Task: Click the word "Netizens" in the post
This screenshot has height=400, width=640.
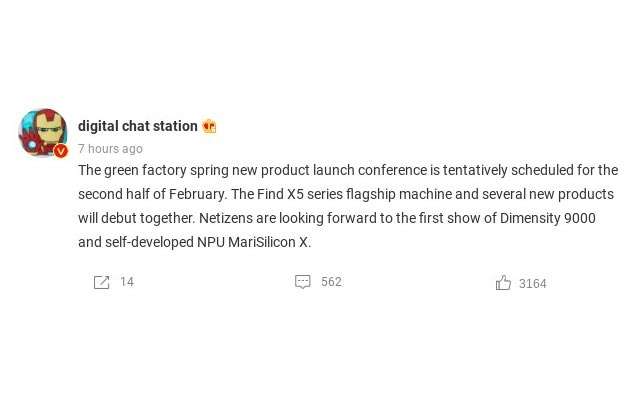Action: click(x=225, y=218)
